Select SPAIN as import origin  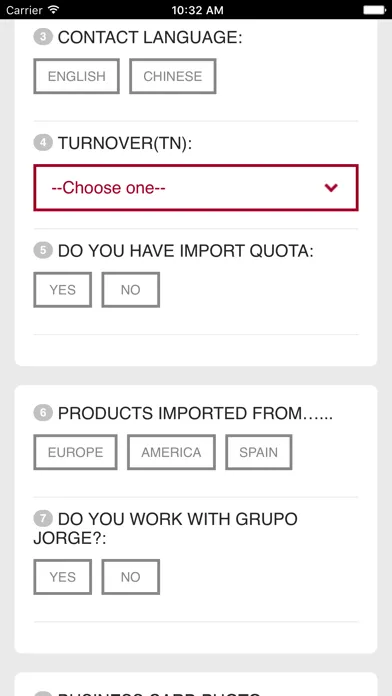pyautogui.click(x=259, y=452)
